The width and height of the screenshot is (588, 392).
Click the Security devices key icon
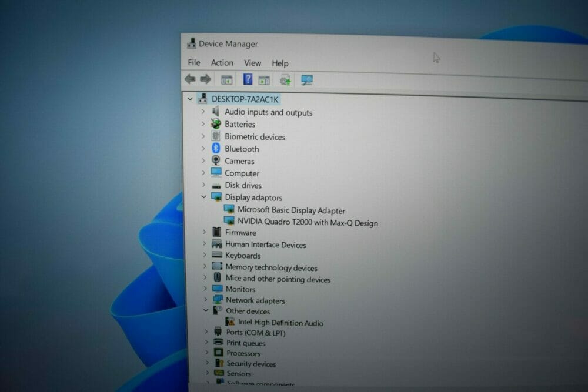coord(219,363)
